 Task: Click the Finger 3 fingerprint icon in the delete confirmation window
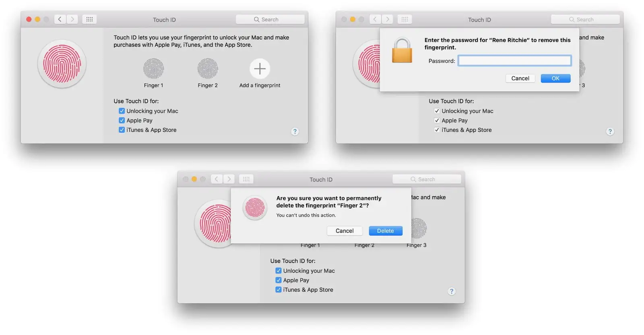(x=418, y=228)
